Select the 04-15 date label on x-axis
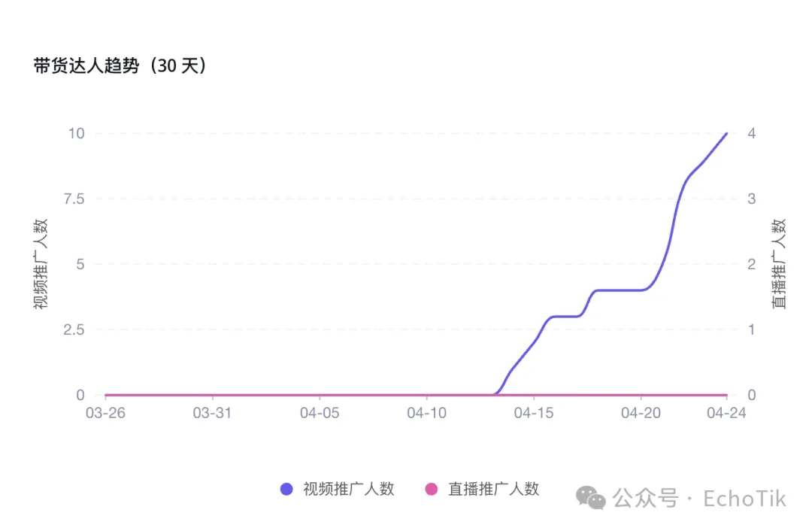Viewport: 812px width, 531px height. [x=534, y=413]
